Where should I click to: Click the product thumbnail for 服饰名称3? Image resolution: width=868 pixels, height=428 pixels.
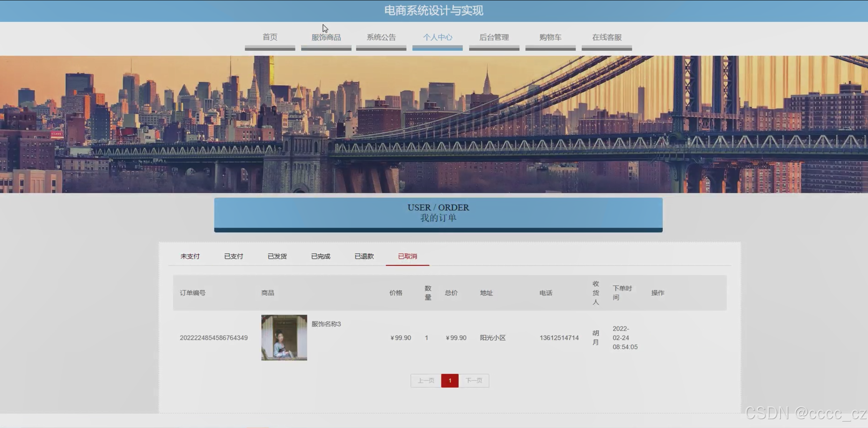[x=284, y=338]
